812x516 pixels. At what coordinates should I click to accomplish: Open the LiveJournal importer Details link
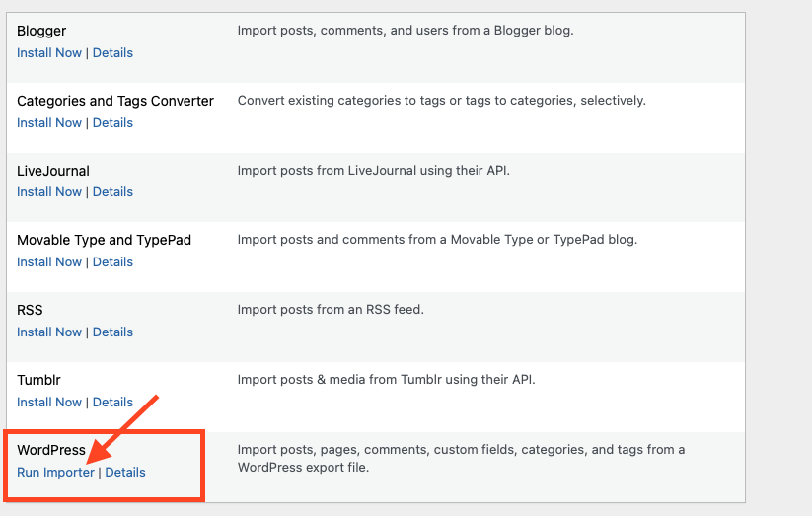tap(112, 192)
